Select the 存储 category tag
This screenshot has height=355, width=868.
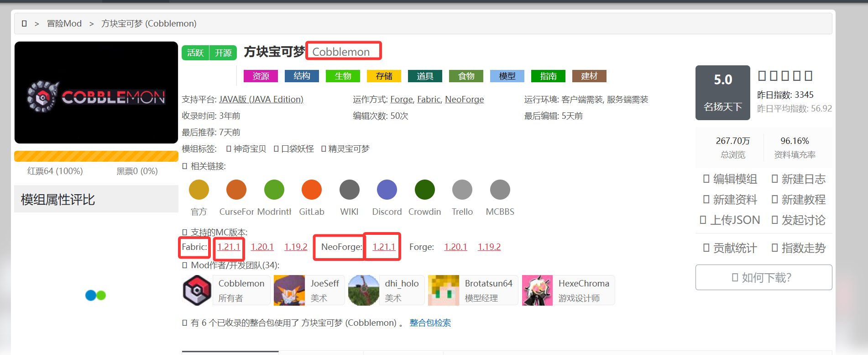pos(384,76)
